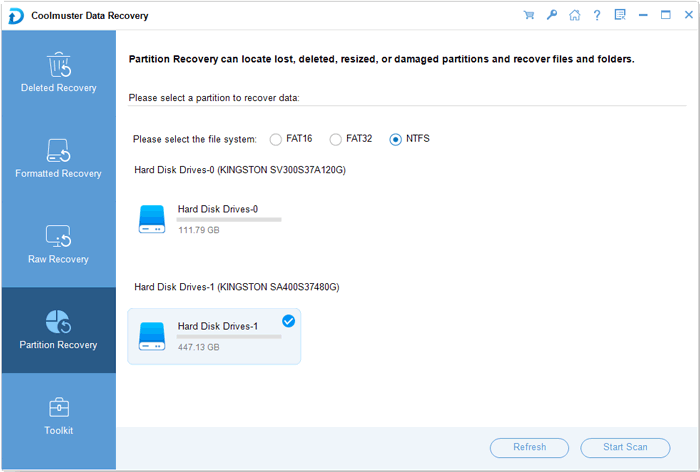Click the Coolmuster logo icon
The image size is (700, 472).
tap(16, 16)
